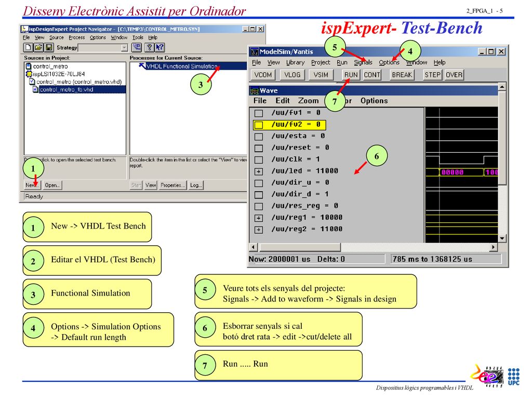The height and width of the screenshot is (399, 532).
Task: Toggle the box beside /uu/clk
Action: pos(259,160)
